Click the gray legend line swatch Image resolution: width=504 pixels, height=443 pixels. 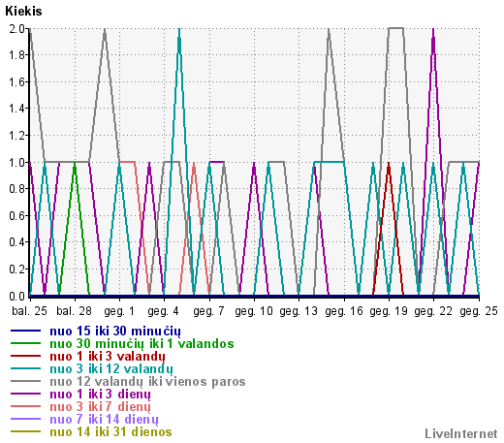pyautogui.click(x=25, y=381)
